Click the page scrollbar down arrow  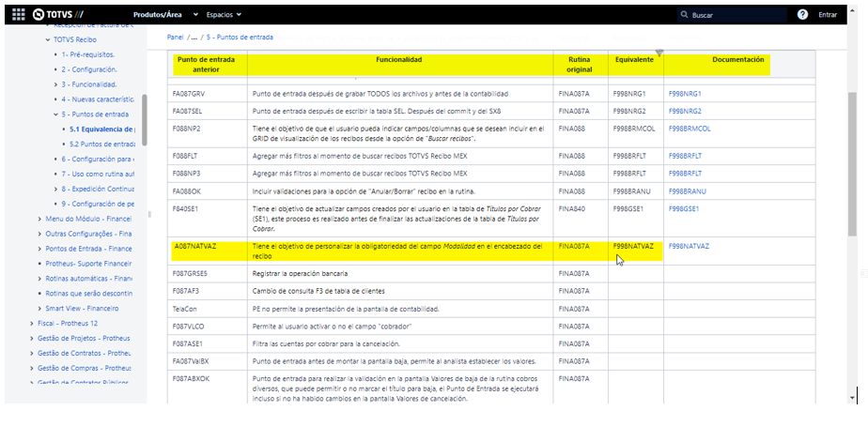pyautogui.click(x=852, y=397)
